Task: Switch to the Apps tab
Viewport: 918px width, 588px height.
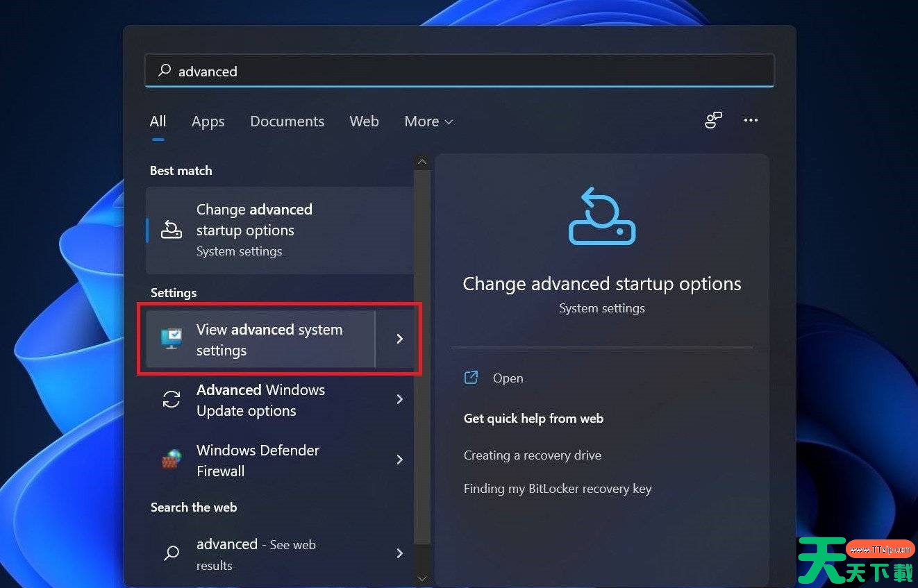Action: [208, 121]
